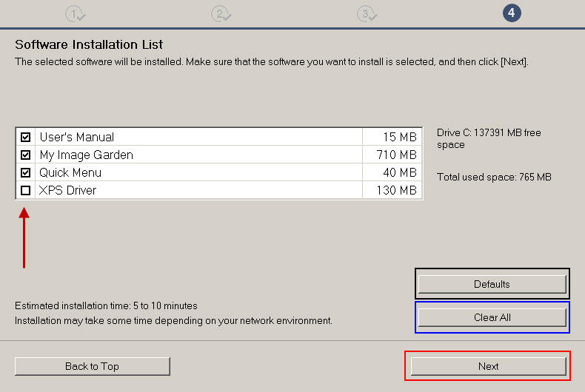Click the completed step 3 indicator

tap(366, 13)
